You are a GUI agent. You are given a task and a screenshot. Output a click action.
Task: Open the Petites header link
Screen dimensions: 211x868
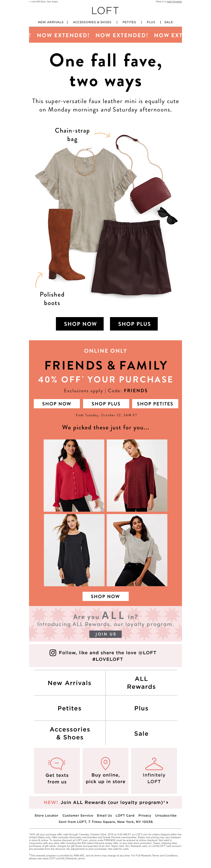pyautogui.click(x=129, y=22)
